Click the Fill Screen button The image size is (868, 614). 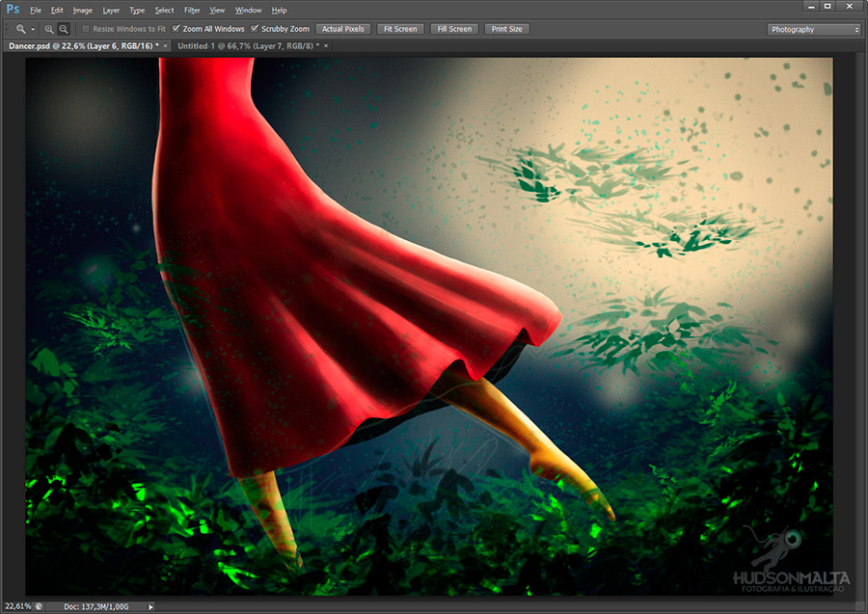click(x=454, y=29)
